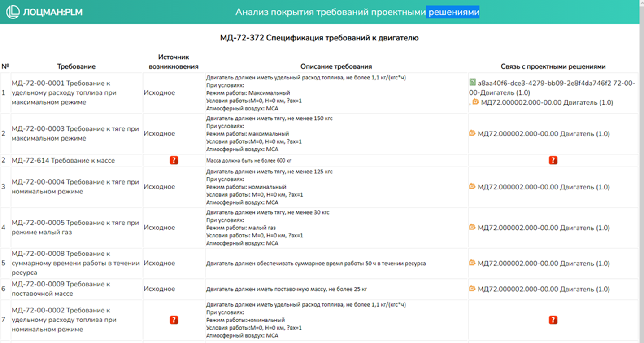This screenshot has height=343, width=644.
Task: Click the Требование column header
Action: [76, 66]
